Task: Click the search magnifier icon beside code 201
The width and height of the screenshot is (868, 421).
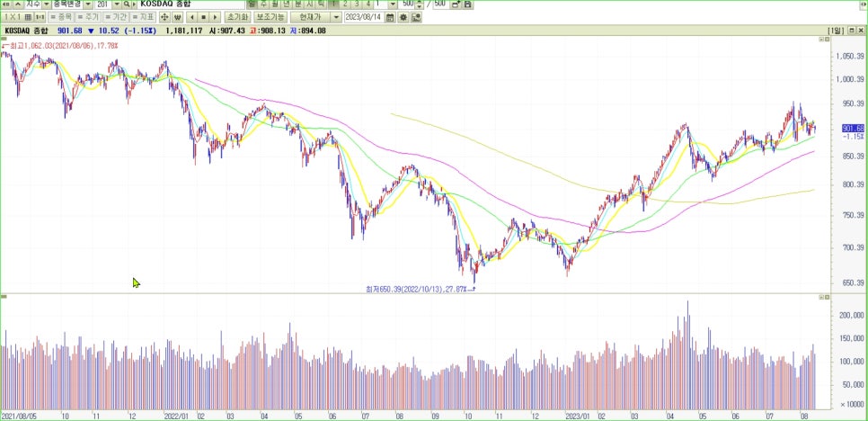Action: (127, 4)
